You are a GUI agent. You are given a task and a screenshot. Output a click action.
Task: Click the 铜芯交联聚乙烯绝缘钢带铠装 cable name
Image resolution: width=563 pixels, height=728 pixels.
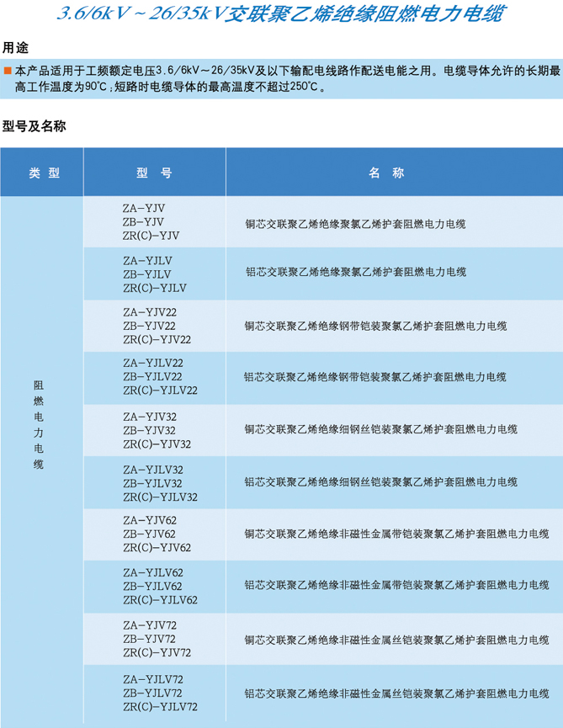(375, 326)
